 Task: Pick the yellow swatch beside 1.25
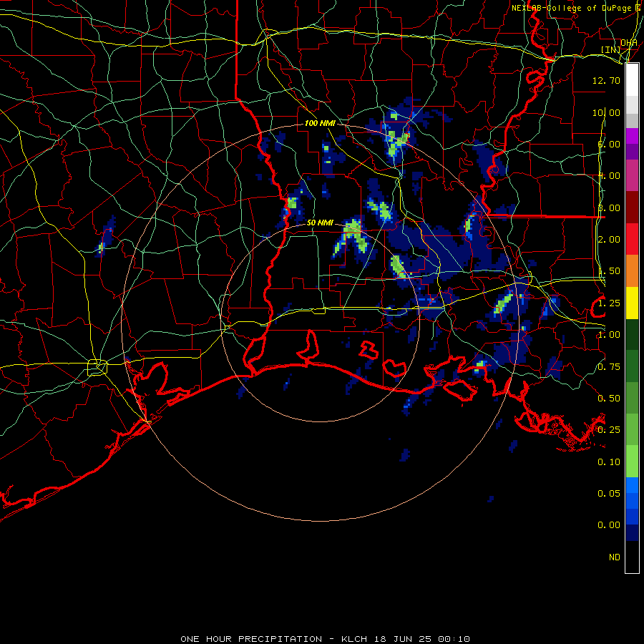click(x=632, y=303)
